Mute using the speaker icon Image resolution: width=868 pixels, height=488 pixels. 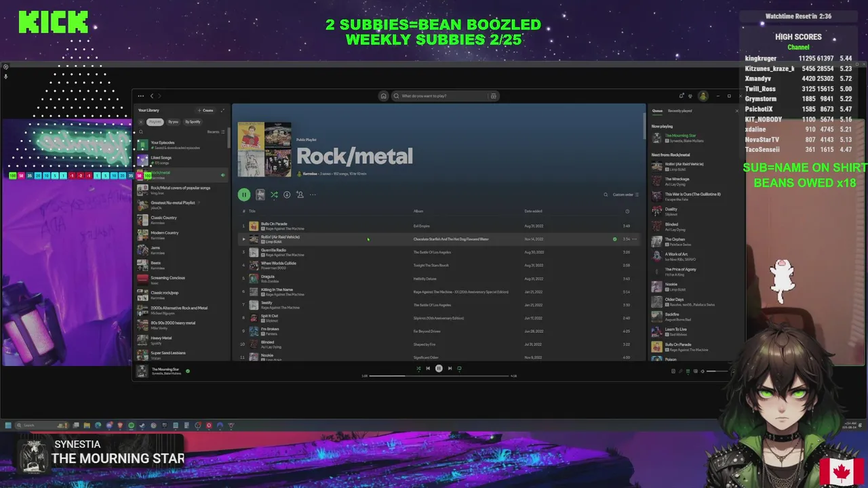(702, 371)
